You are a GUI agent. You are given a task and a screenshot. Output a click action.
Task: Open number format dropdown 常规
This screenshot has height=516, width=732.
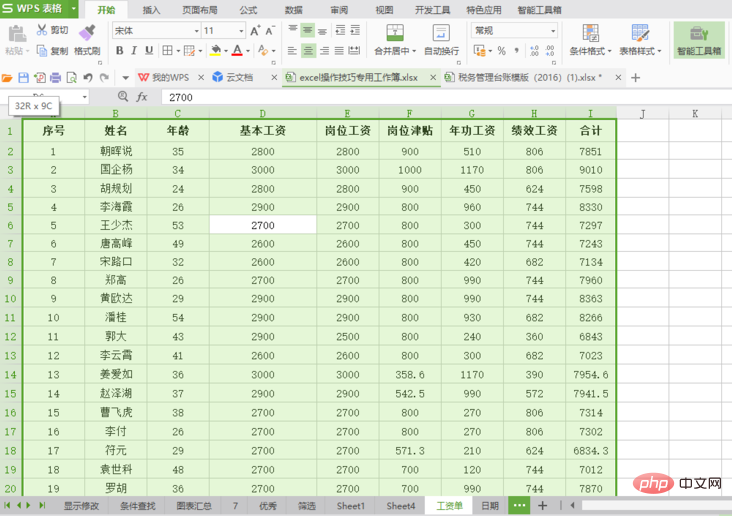[x=553, y=31]
